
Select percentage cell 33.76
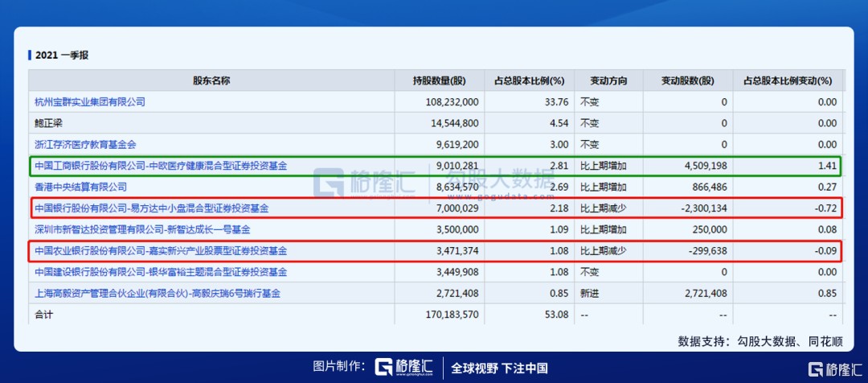pyautogui.click(x=558, y=102)
